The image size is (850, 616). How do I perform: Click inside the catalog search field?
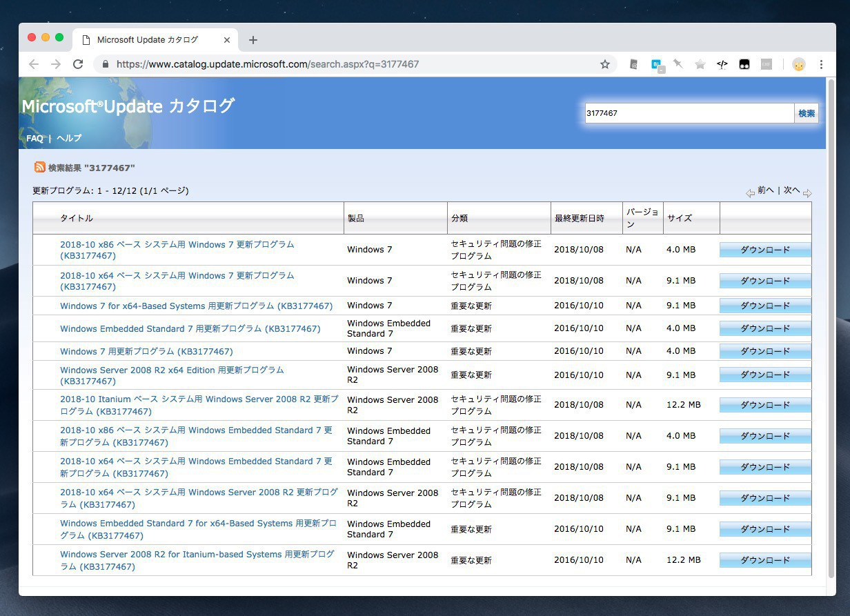(689, 113)
